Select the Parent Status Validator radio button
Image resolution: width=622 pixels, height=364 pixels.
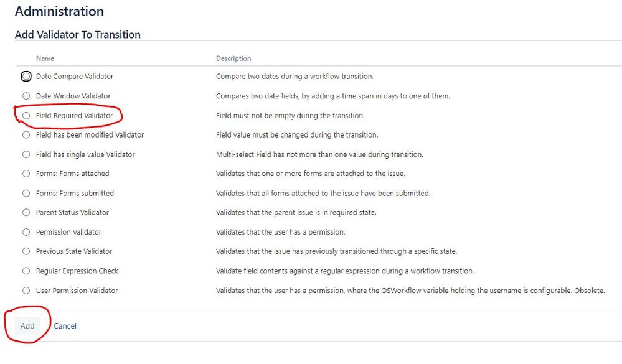point(26,213)
